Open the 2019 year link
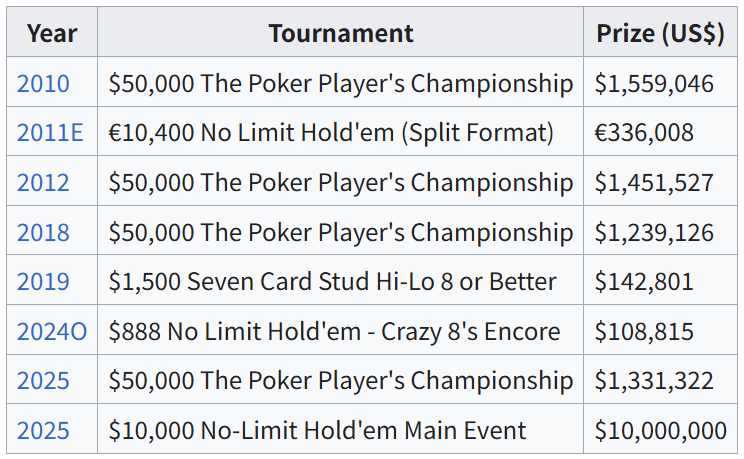744x459 pixels. [x=43, y=282]
